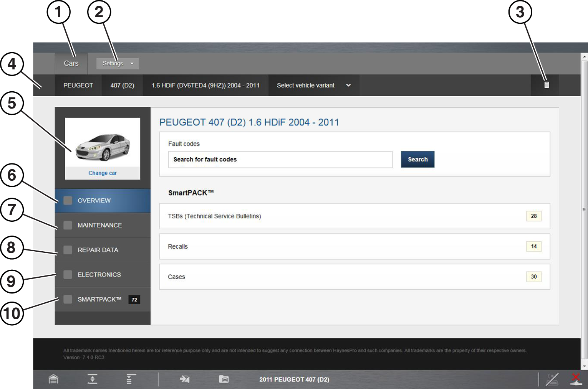Click the crossed-out car icon in bottom toolbar
This screenshot has width=588, height=389.
point(552,379)
